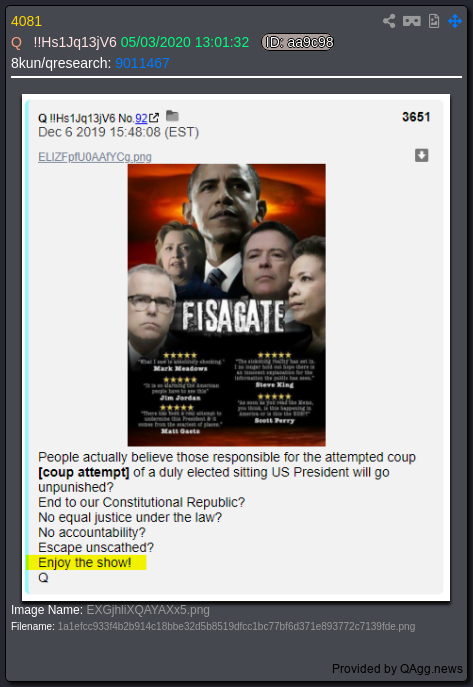Open post number 4081
The height and width of the screenshot is (687, 473).
click(x=26, y=21)
